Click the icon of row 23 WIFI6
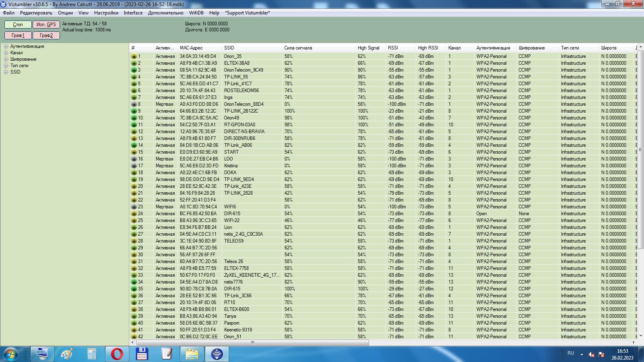 pos(134,207)
